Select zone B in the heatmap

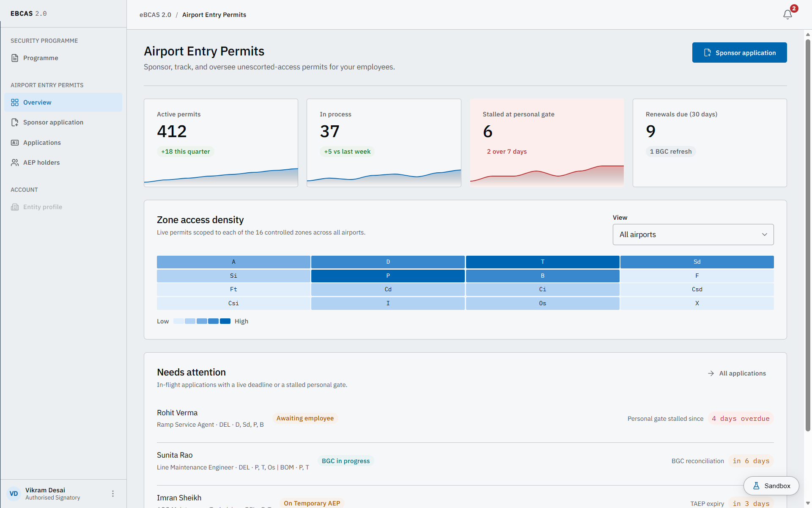[x=543, y=276]
